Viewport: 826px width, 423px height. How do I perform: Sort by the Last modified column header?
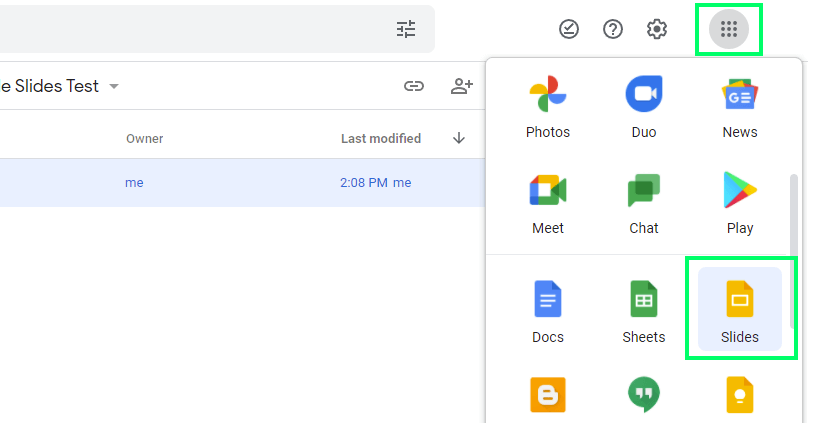coord(380,138)
